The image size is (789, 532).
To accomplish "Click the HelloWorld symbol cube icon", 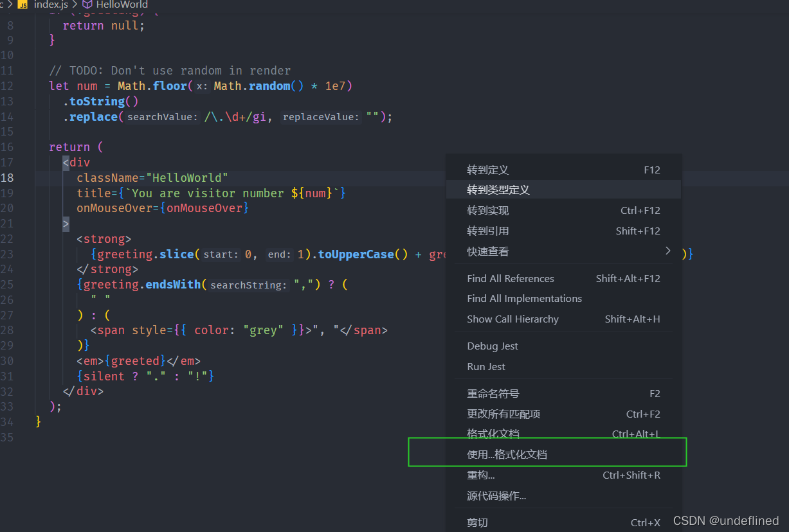I will coord(87,4).
